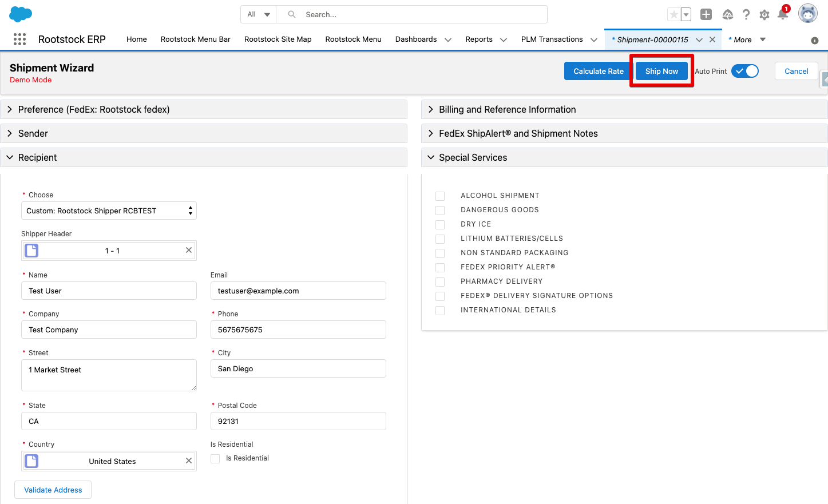Collapse the Recipient section
828x504 pixels.
pyautogui.click(x=204, y=157)
